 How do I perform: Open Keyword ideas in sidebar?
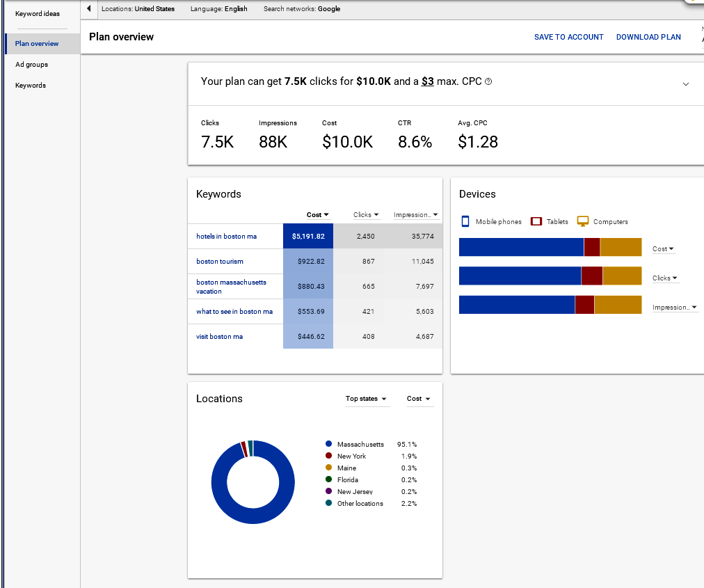(38, 13)
